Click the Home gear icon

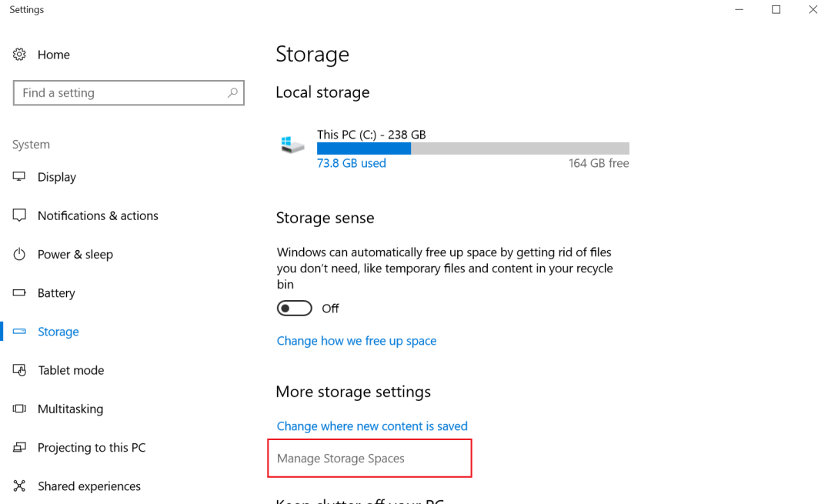19,55
